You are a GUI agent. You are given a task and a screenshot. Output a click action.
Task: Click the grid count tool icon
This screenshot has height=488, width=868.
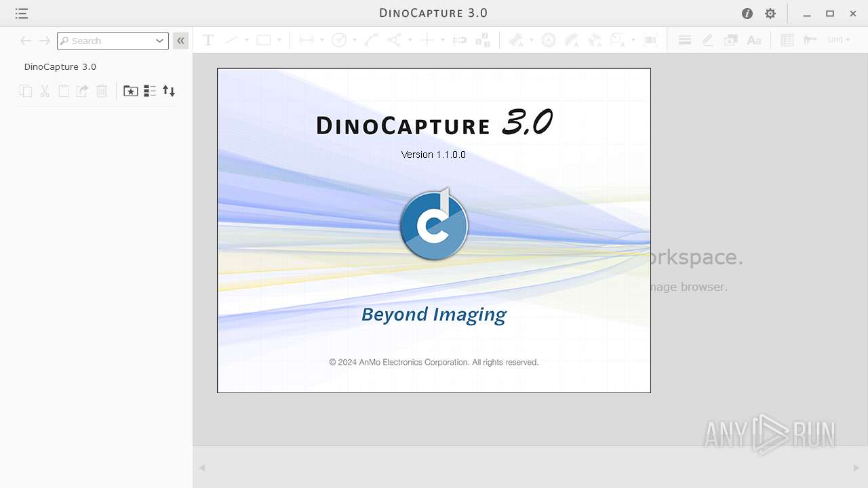(x=483, y=40)
